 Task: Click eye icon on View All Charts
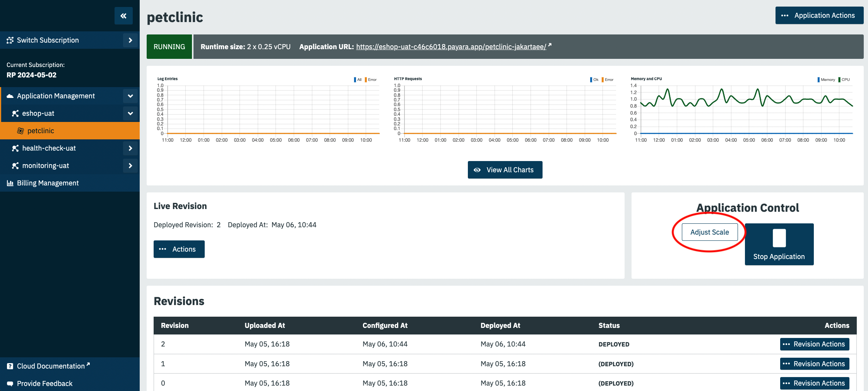477,170
